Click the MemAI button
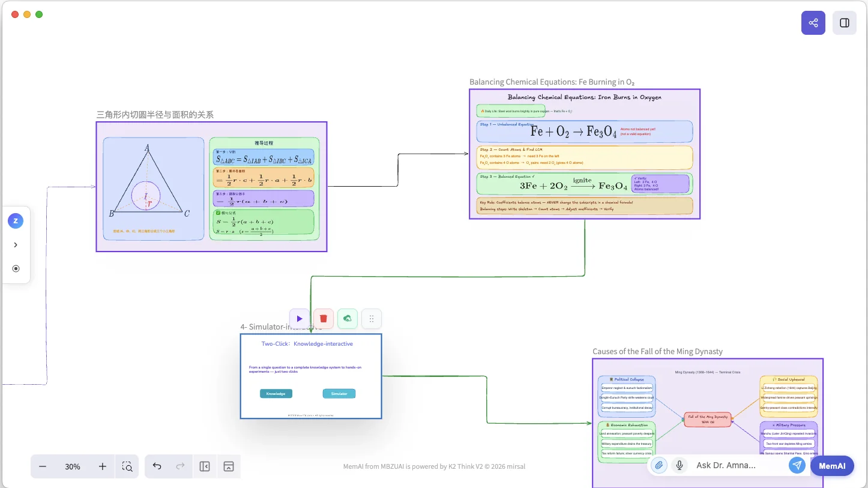The image size is (868, 488). coord(832,466)
